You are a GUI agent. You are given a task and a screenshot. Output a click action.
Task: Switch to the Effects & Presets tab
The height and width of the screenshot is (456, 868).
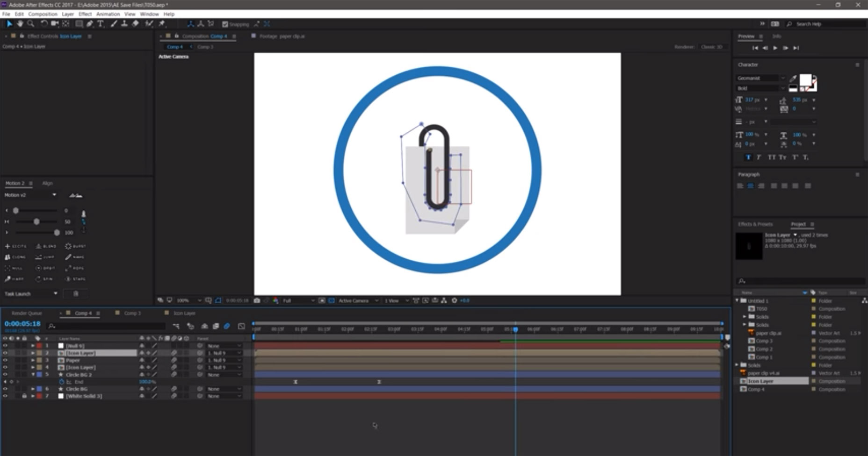[x=755, y=224]
